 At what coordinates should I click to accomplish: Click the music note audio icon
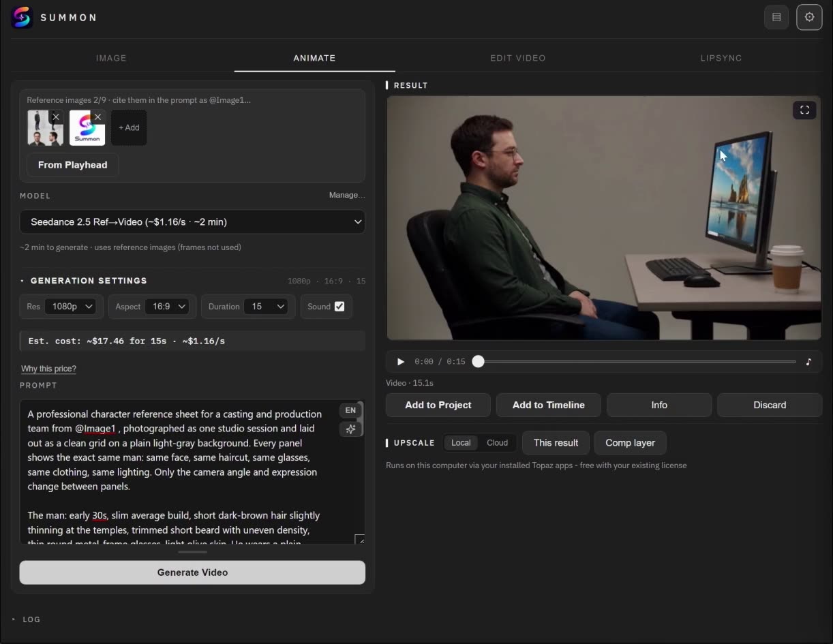pos(808,362)
